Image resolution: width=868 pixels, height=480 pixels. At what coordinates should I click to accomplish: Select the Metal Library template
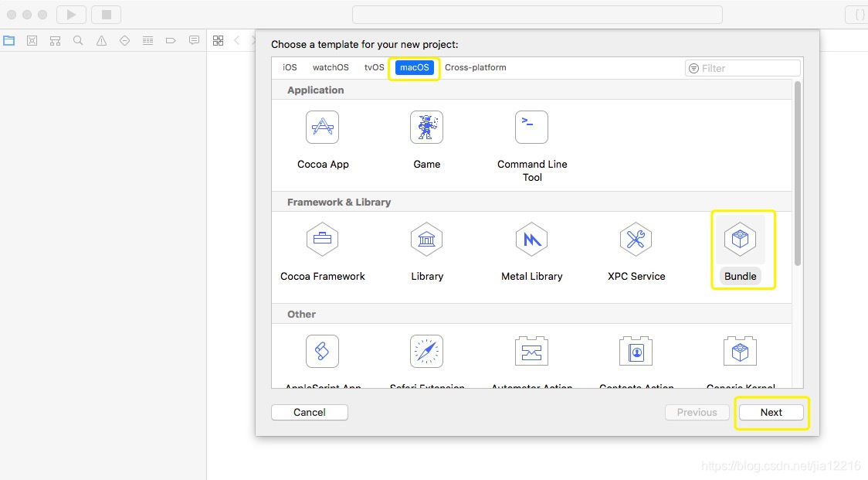coord(531,252)
